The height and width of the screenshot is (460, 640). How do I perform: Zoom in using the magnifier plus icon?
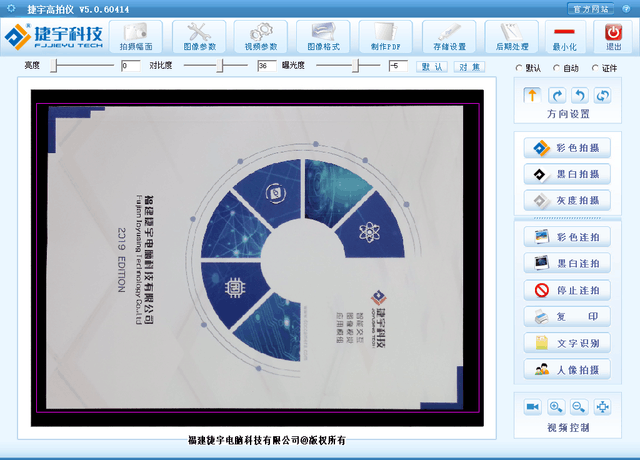point(556,407)
